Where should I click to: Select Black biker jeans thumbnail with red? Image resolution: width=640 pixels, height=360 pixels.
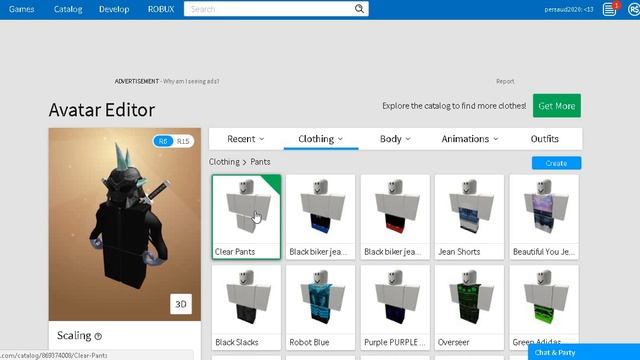[395, 209]
